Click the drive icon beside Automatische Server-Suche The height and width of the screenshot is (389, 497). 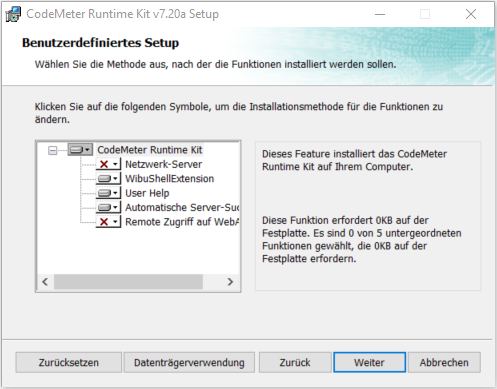104,207
